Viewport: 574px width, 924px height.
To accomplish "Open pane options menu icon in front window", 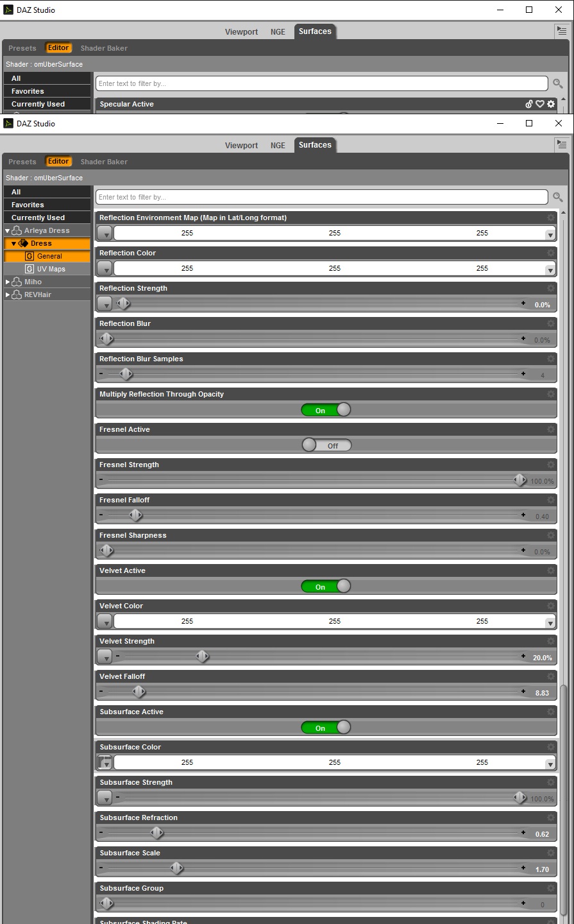I will [561, 145].
